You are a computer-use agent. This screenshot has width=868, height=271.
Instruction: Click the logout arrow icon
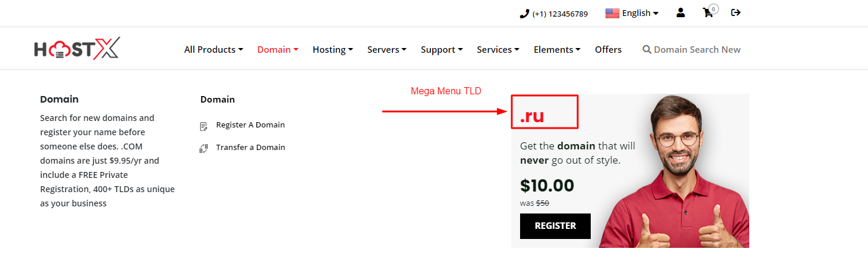(x=736, y=12)
